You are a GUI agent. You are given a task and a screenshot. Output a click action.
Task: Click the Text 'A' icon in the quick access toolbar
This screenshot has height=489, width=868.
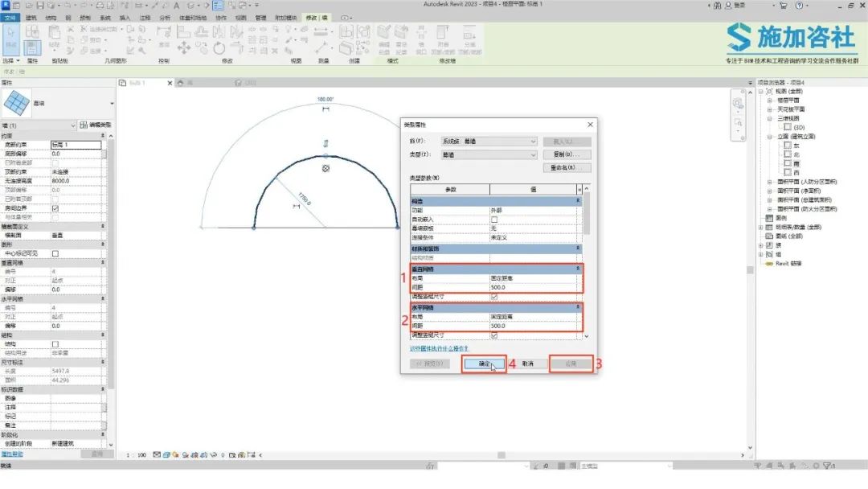click(x=177, y=6)
